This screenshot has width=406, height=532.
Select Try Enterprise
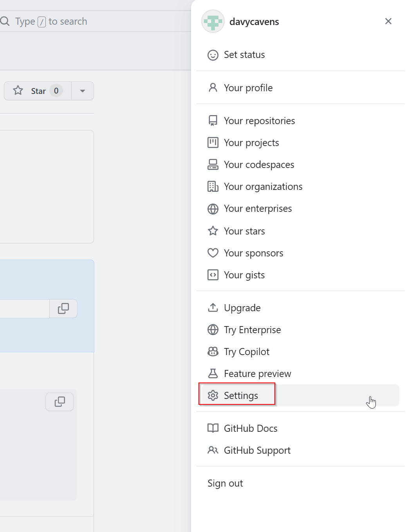(300, 330)
